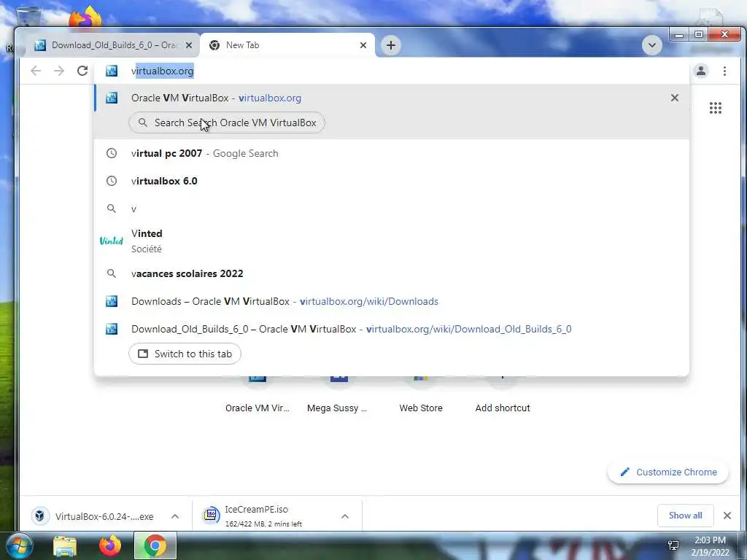Click the VirtualBox installer cube icon in downloads
This screenshot has width=747, height=560.
click(x=41, y=516)
